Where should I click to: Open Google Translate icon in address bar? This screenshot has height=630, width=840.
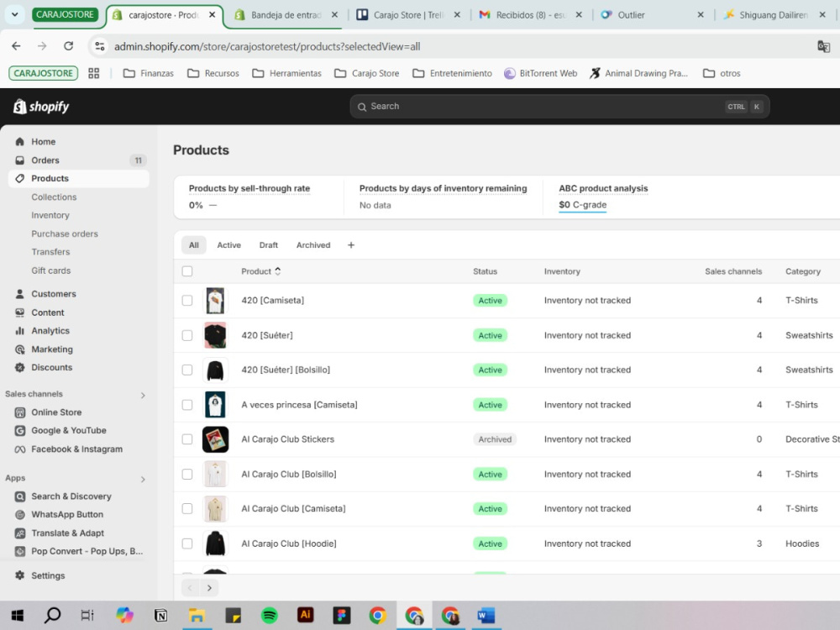coord(823,46)
